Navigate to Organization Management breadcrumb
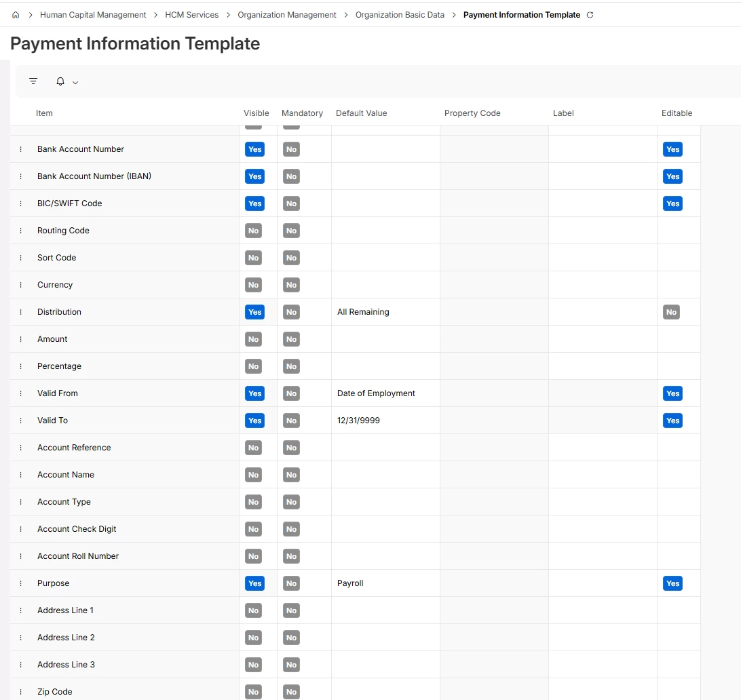741x700 pixels. coord(287,15)
